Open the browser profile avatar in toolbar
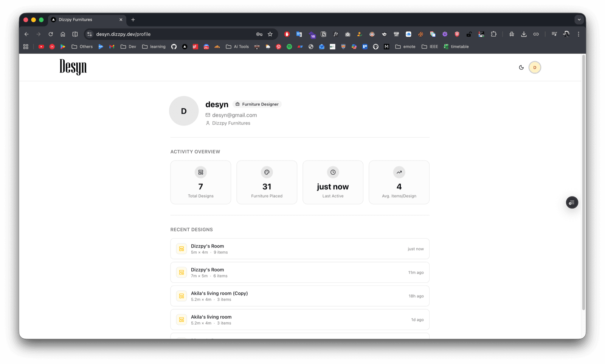The width and height of the screenshot is (605, 364). point(566,34)
